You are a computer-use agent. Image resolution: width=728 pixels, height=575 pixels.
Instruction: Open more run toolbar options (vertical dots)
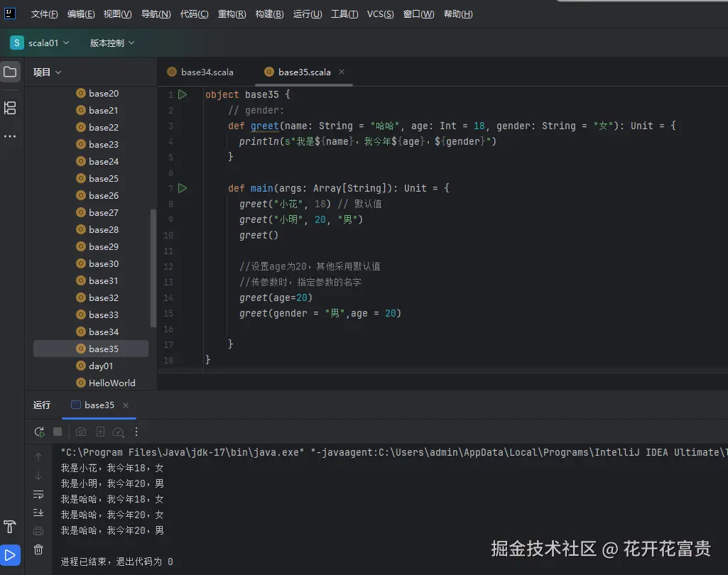136,432
